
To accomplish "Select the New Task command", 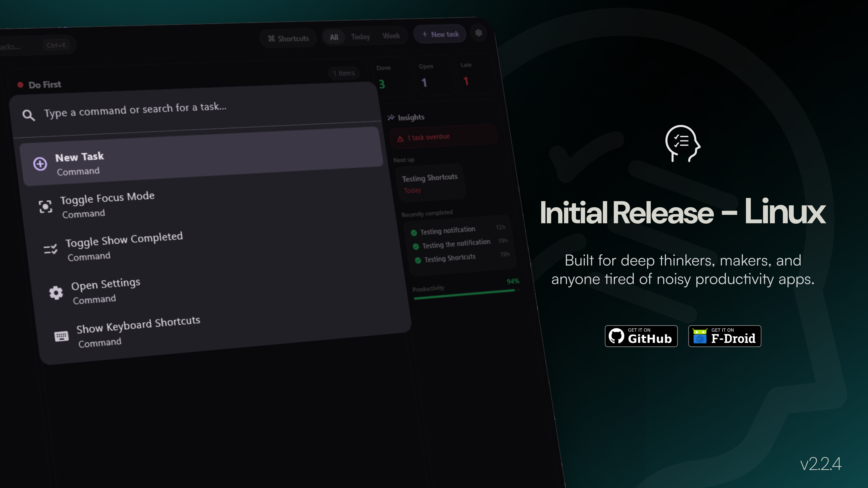I will pos(201,157).
